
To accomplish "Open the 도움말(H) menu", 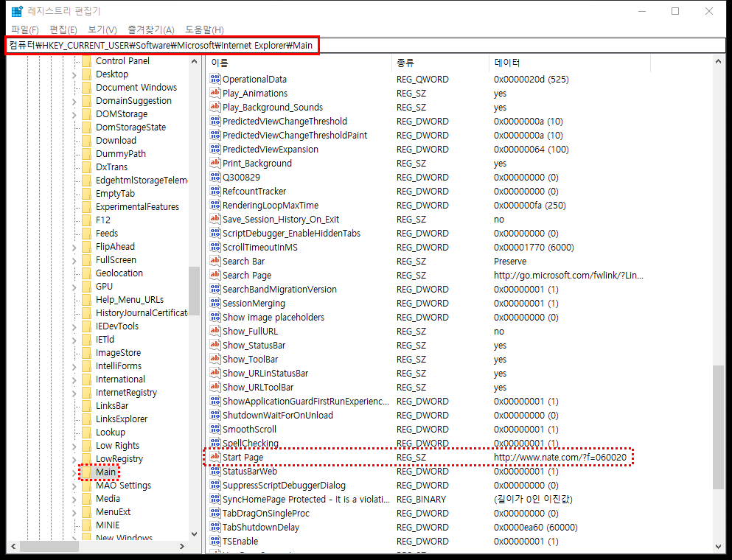I will [204, 30].
